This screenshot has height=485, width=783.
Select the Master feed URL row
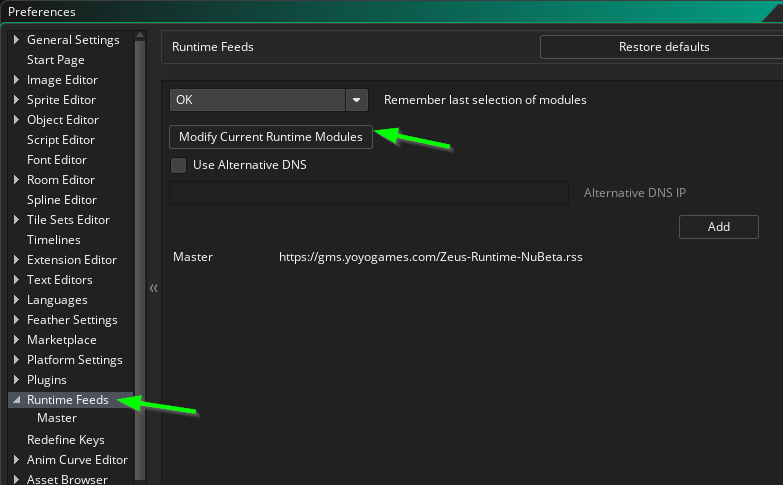click(x=430, y=257)
